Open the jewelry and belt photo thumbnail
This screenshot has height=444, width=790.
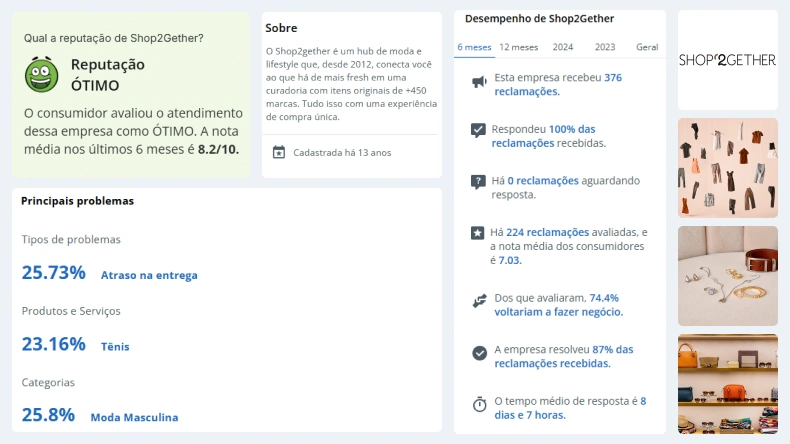tap(728, 276)
